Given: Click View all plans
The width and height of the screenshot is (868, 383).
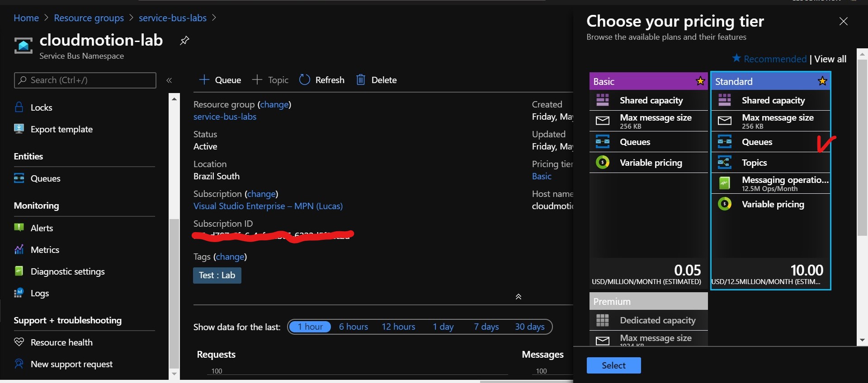Looking at the screenshot, I should click(830, 59).
